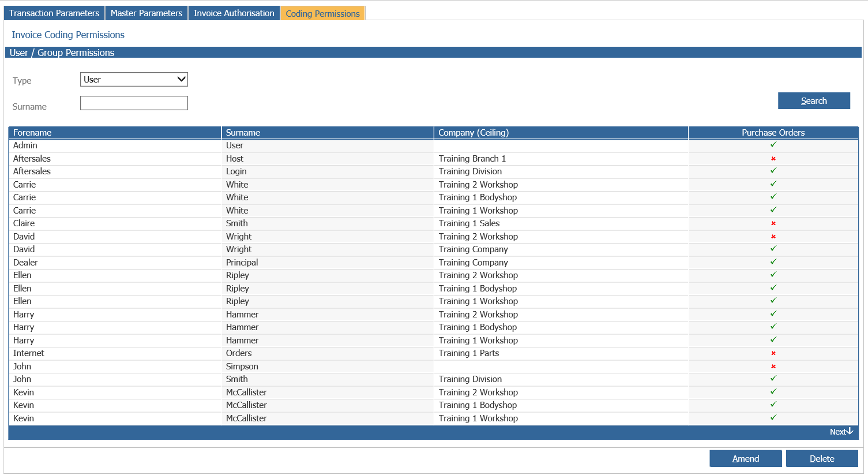The image size is (868, 475).
Task: Sort by the Purchase Orders column header
Action: [x=773, y=133]
